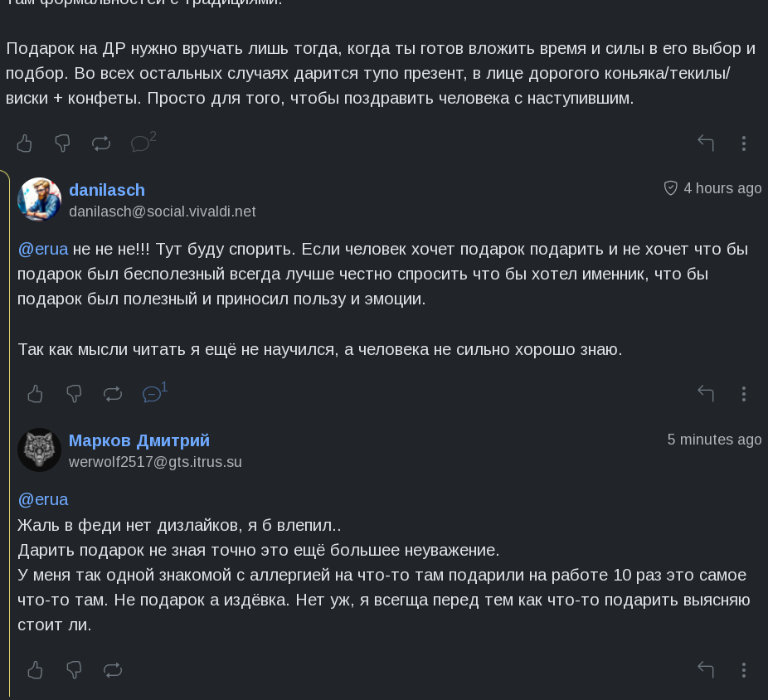Screen dimensions: 768x700
Task: Click the wolf avatar of Марков Дмитрий
Action: (40, 450)
